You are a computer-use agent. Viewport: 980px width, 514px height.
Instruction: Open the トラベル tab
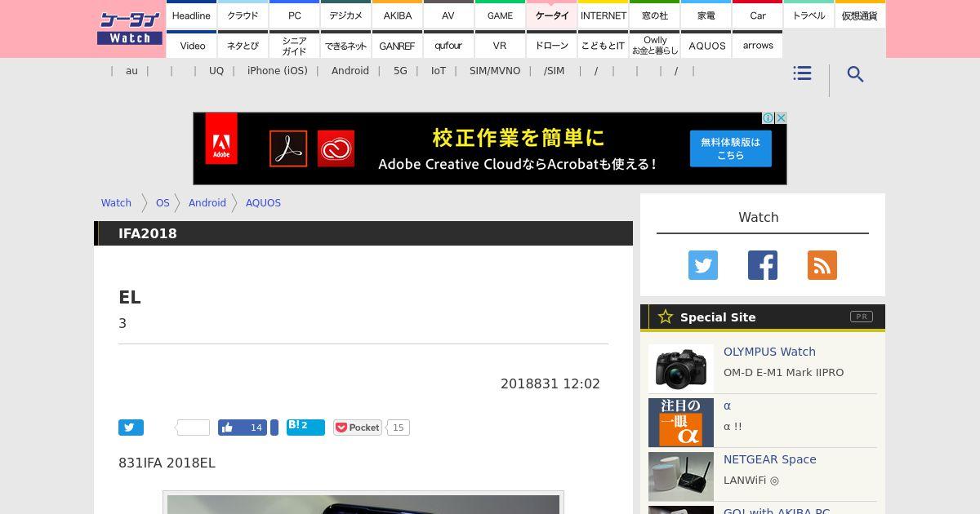click(x=808, y=16)
